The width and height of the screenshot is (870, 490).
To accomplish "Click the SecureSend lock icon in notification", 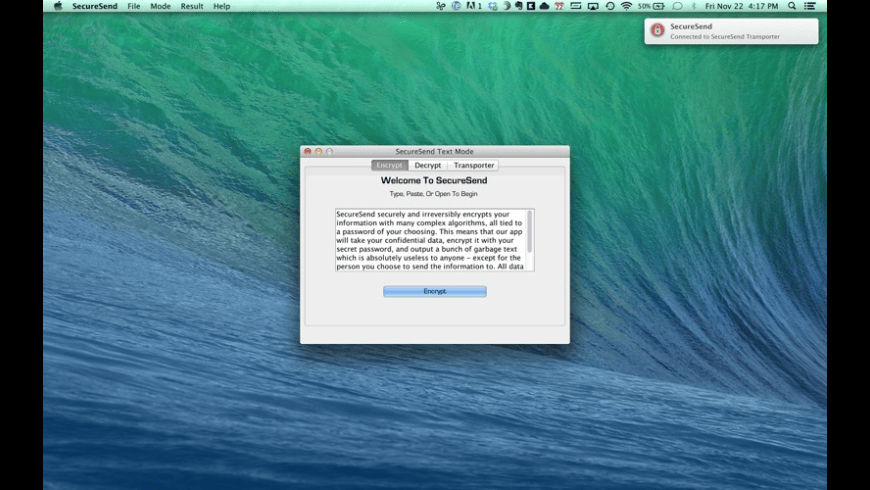I will click(x=657, y=31).
